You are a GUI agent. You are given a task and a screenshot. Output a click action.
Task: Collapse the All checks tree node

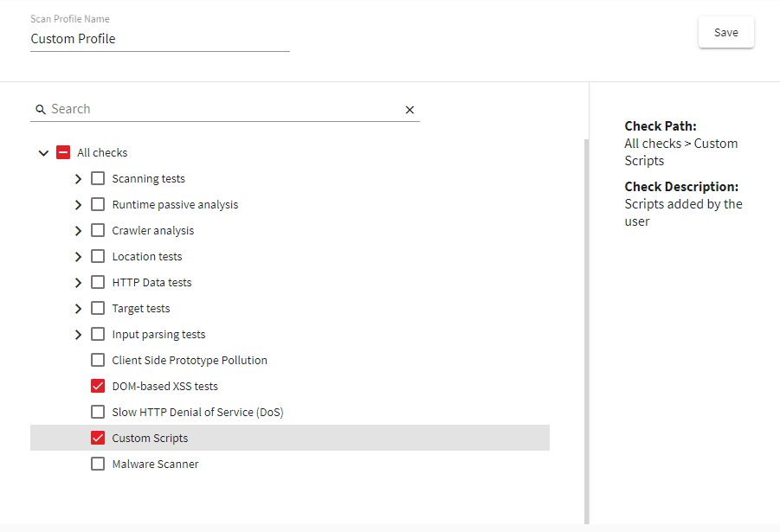[x=44, y=153]
